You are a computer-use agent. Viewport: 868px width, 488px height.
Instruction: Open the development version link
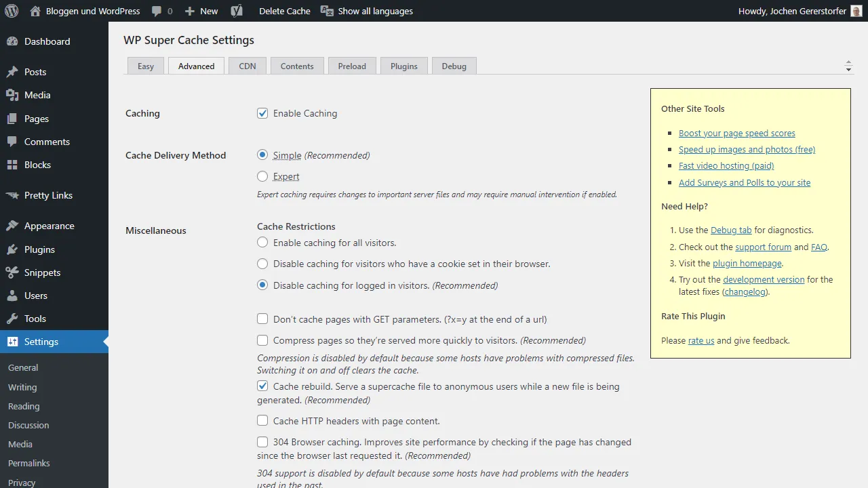click(764, 279)
